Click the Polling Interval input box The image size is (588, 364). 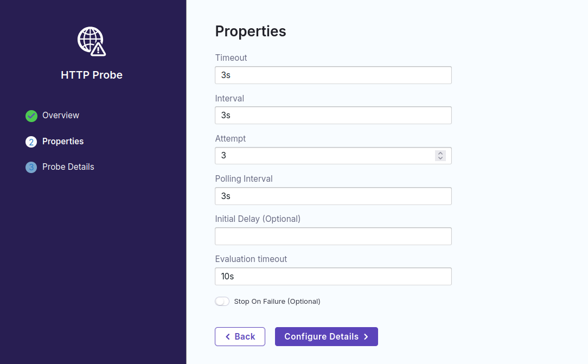[x=333, y=196]
